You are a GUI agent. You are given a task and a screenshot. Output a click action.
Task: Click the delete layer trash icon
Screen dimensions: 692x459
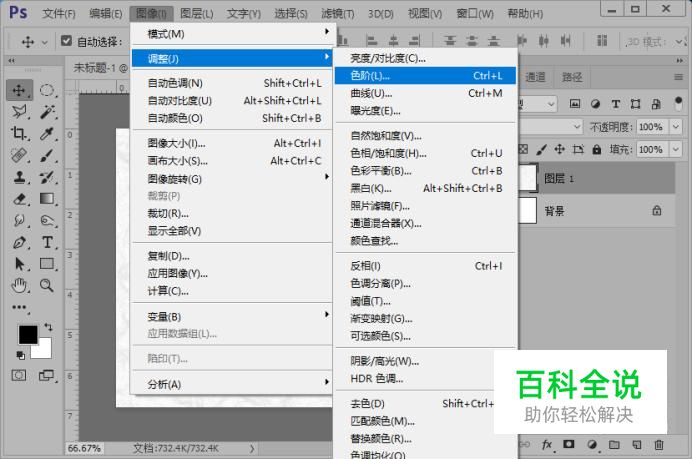pyautogui.click(x=659, y=444)
